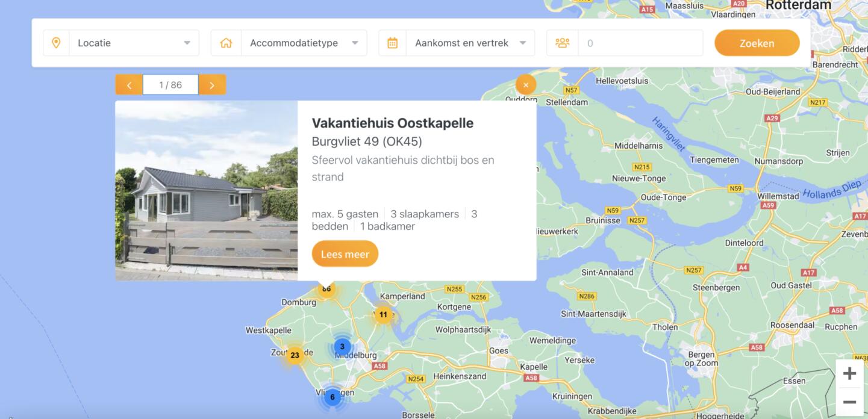
Task: Click the guest count input field
Action: click(x=640, y=43)
